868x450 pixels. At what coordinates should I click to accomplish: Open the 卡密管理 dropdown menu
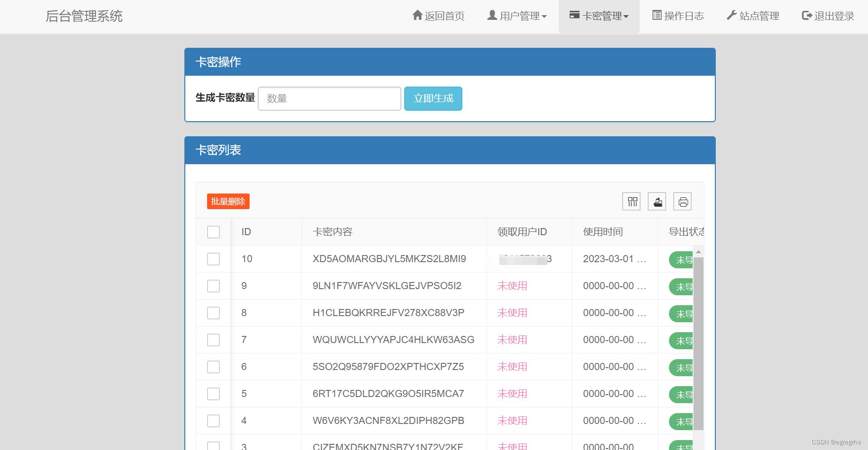pos(599,16)
